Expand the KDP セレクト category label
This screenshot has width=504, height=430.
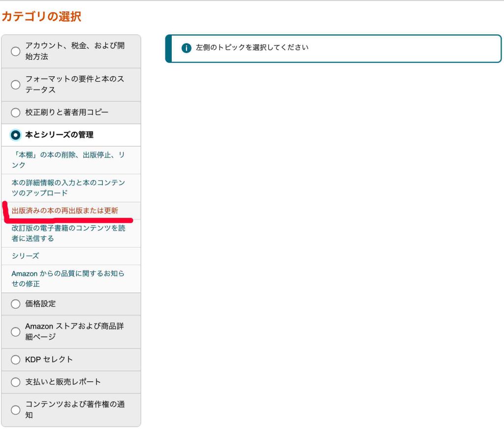pyautogui.click(x=49, y=360)
